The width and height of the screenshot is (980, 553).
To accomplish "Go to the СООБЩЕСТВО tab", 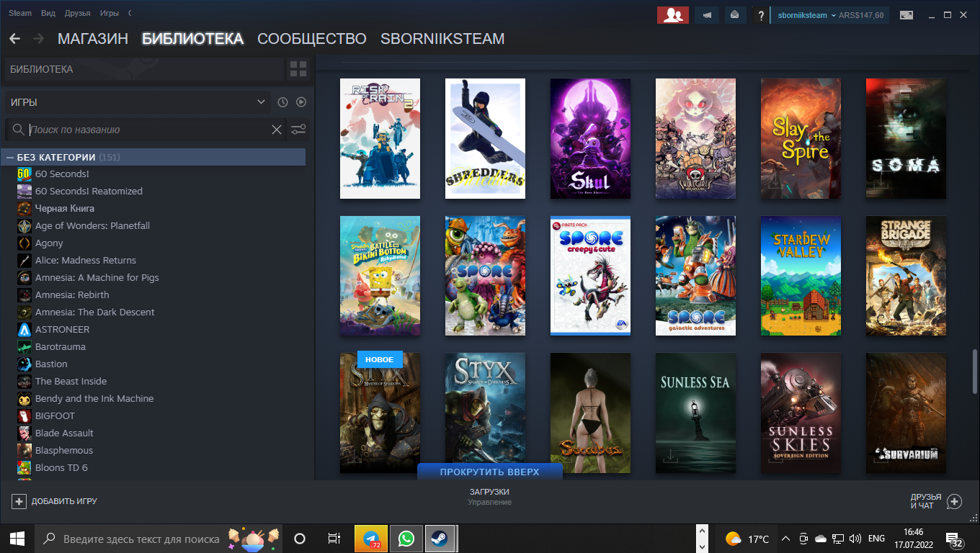I will (x=312, y=39).
